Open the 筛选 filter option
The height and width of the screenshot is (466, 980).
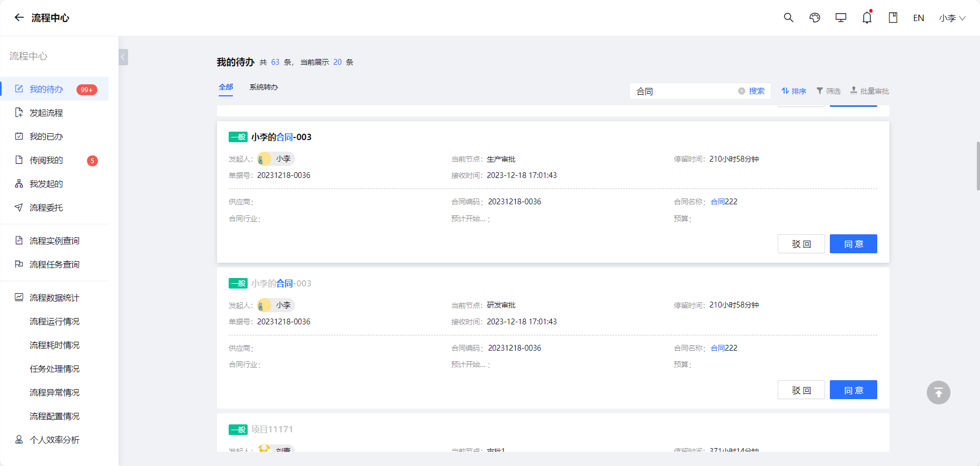click(x=828, y=91)
